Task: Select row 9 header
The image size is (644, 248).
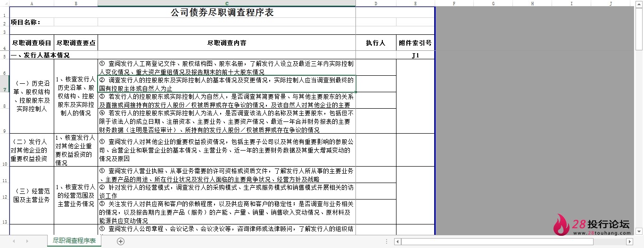Action: [5, 121]
